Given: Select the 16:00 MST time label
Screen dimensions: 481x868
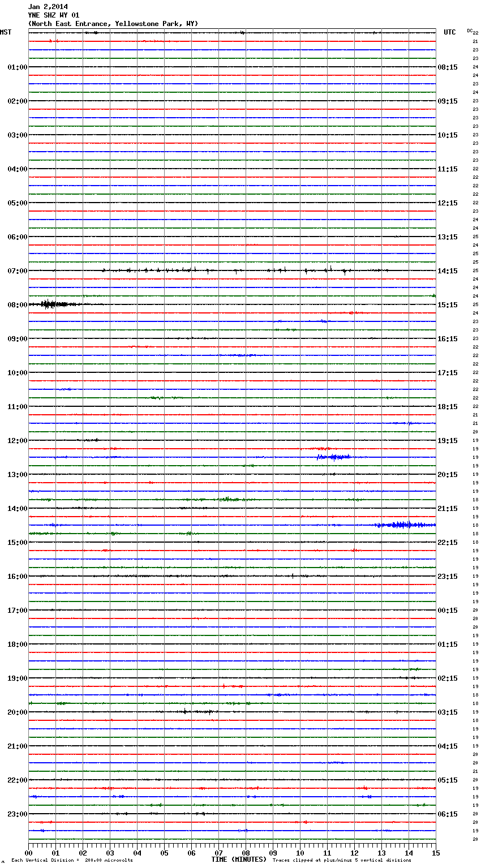Looking at the screenshot, I should tap(18, 577).
